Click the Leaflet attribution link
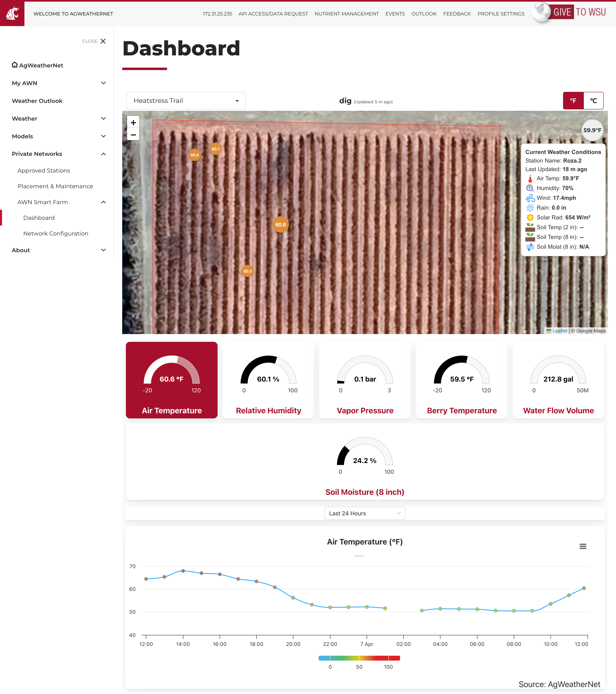This screenshot has width=616, height=694. coord(560,331)
